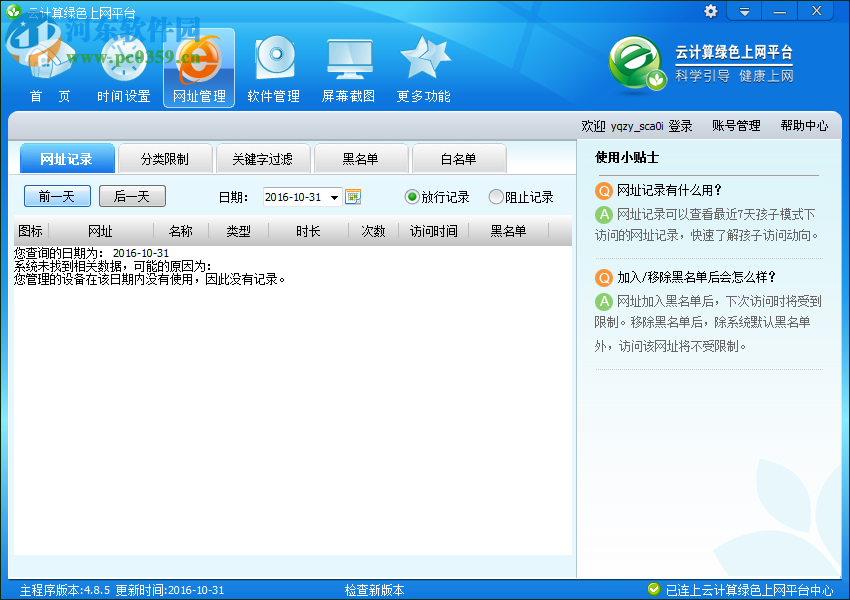The height and width of the screenshot is (600, 850).
Task: Switch to the 黑名单 tab
Action: coord(361,158)
